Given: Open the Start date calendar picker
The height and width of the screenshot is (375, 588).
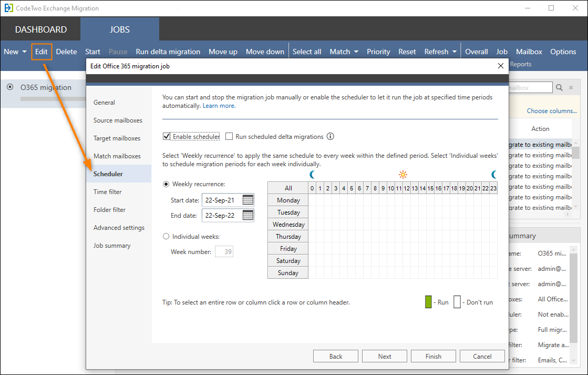Looking at the screenshot, I should pyautogui.click(x=248, y=200).
